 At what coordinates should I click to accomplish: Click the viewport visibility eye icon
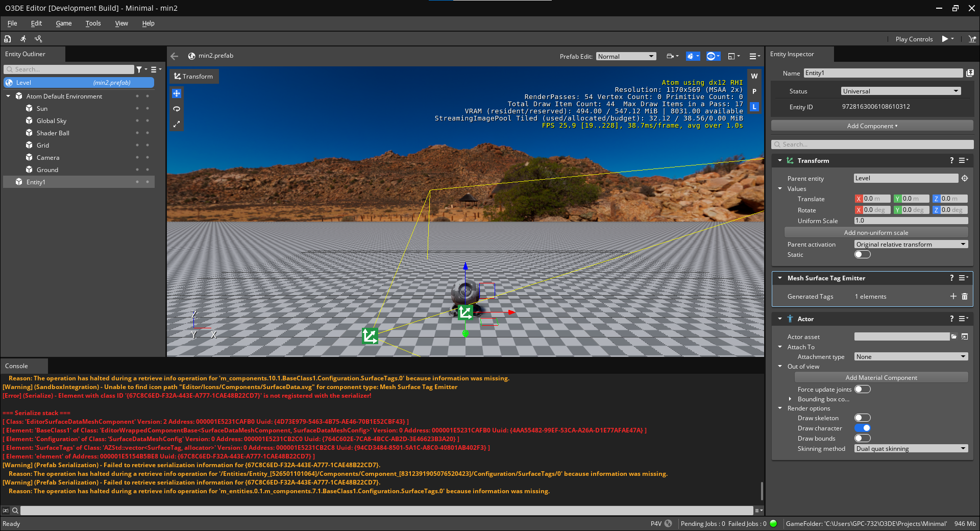712,56
